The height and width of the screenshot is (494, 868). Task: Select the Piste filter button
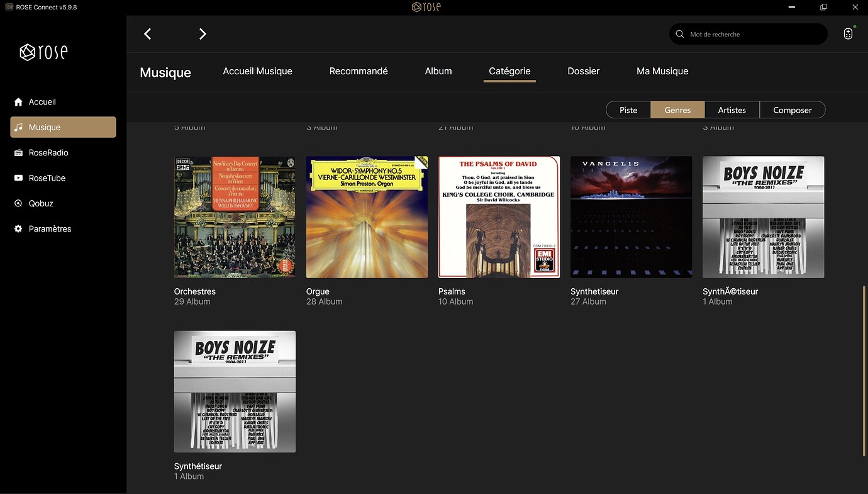pyautogui.click(x=628, y=110)
